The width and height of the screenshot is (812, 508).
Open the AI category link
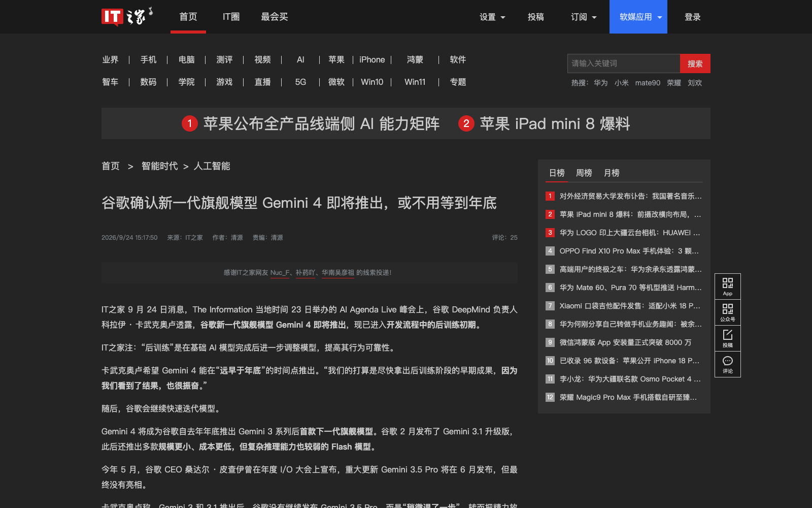tap(300, 59)
